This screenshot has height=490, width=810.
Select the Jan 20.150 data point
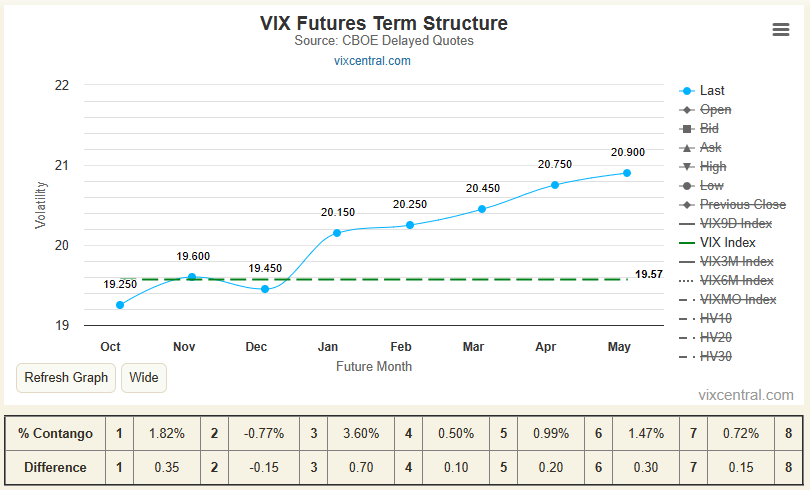[x=337, y=233]
